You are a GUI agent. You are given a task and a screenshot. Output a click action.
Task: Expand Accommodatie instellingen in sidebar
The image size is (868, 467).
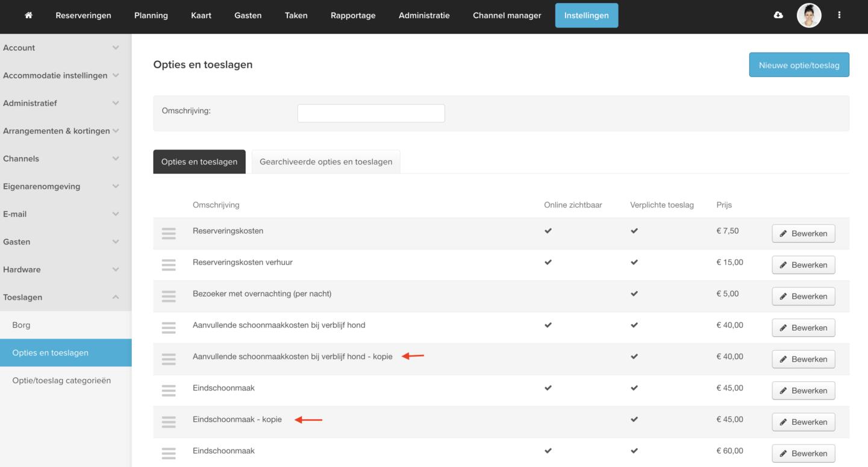tap(60, 75)
